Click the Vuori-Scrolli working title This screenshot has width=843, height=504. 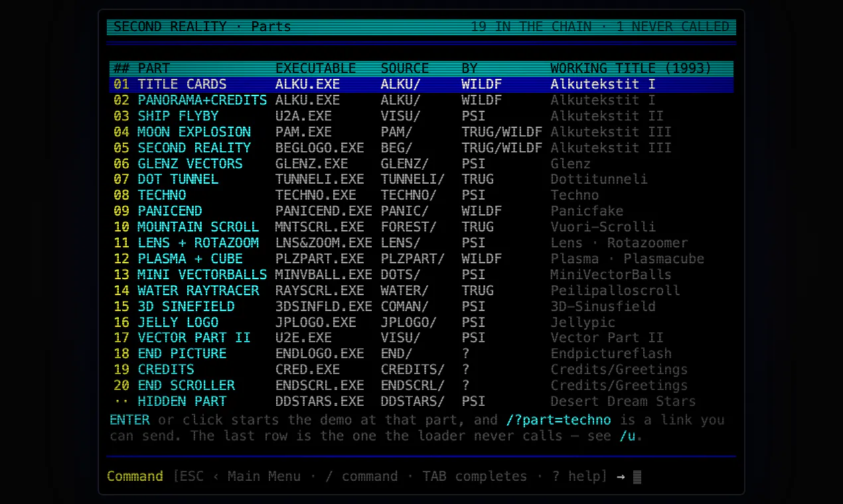click(603, 227)
